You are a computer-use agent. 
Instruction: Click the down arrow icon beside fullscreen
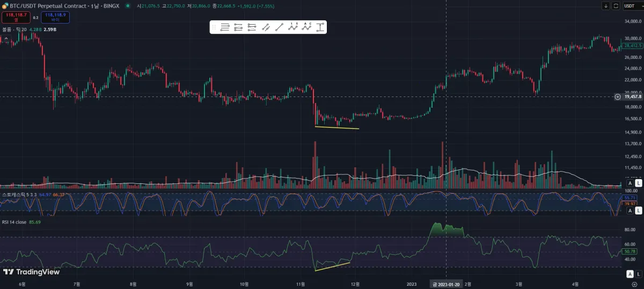606,6
